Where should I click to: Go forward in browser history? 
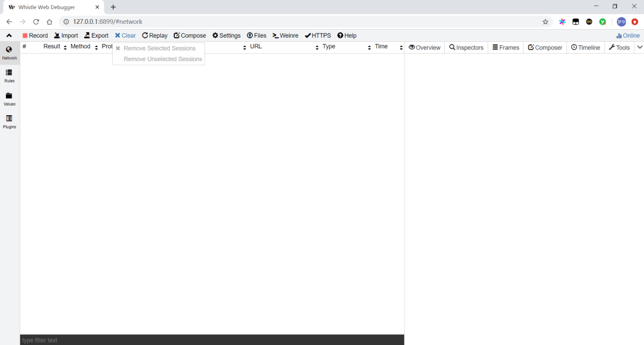23,22
